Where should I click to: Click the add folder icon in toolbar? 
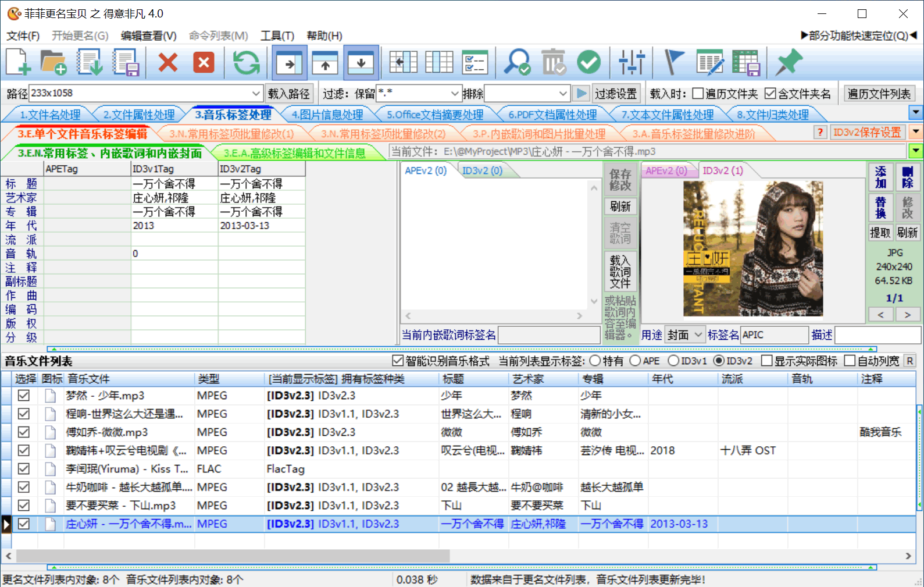point(53,62)
